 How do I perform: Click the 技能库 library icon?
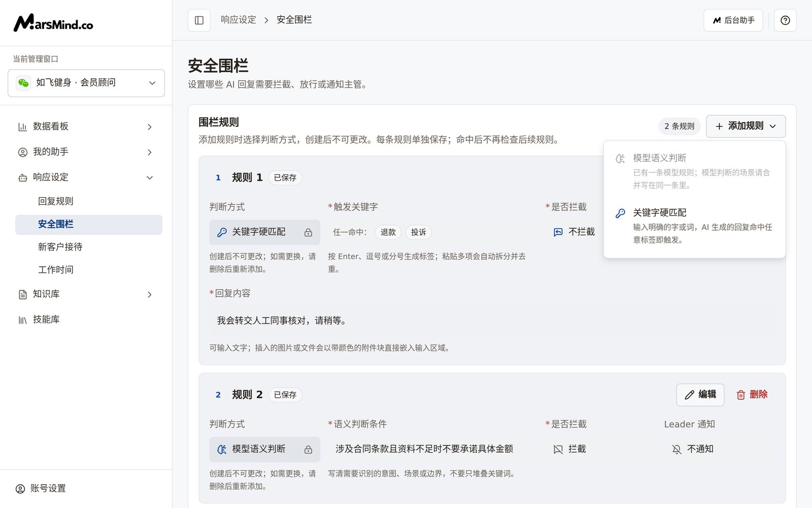pyautogui.click(x=22, y=320)
